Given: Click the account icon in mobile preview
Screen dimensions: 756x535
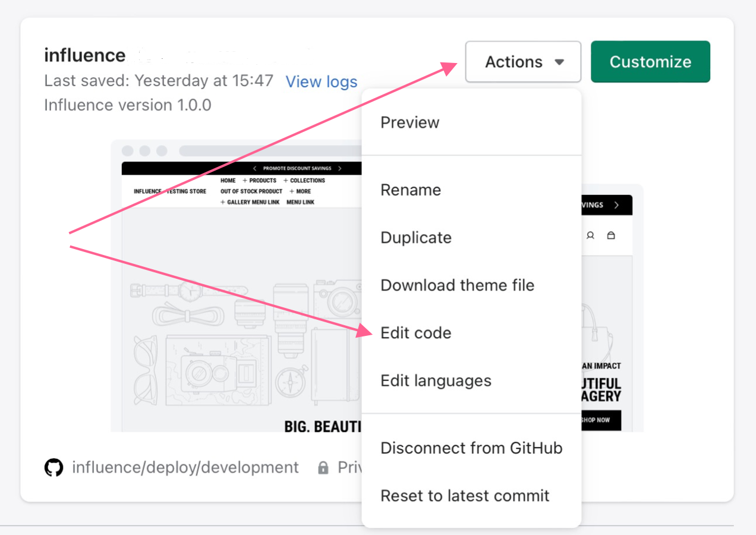Looking at the screenshot, I should (590, 235).
